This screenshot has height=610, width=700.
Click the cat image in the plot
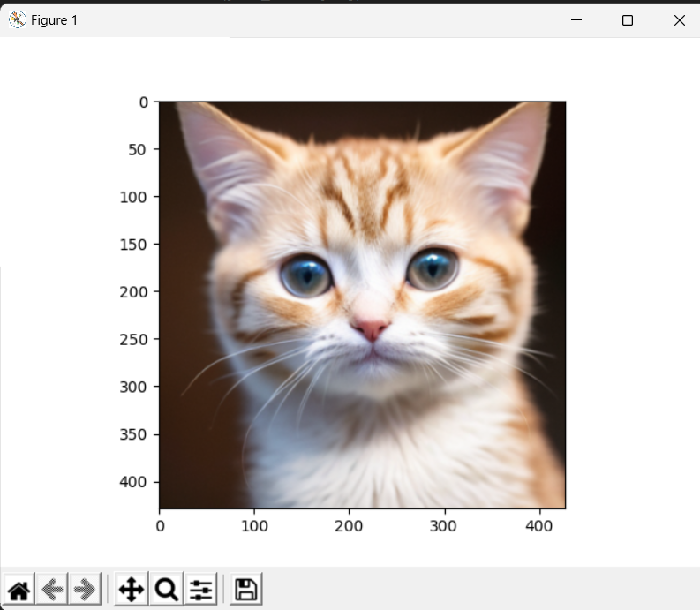tap(363, 305)
